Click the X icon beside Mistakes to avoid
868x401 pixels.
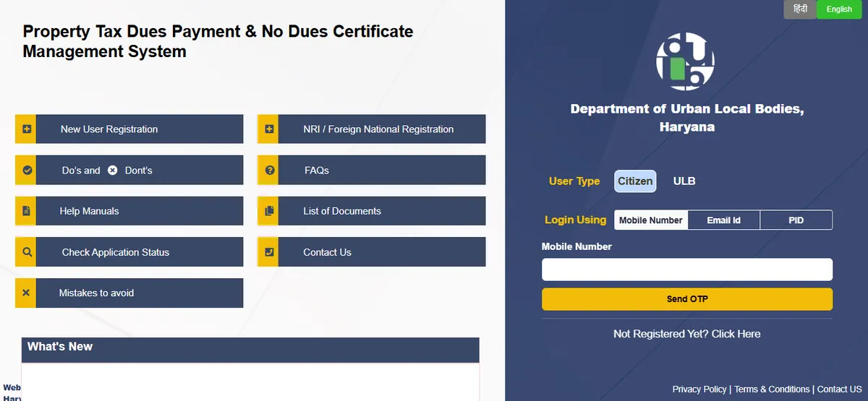pyautogui.click(x=26, y=293)
